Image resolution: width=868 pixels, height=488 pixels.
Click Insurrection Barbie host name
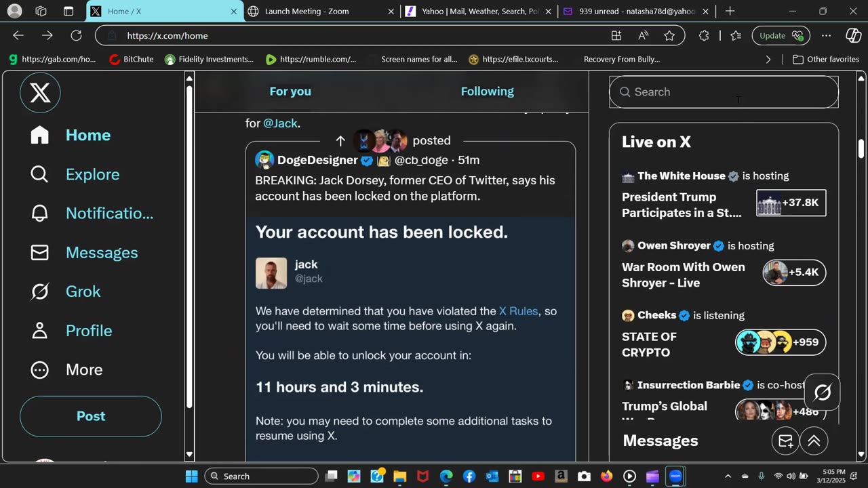coord(688,385)
